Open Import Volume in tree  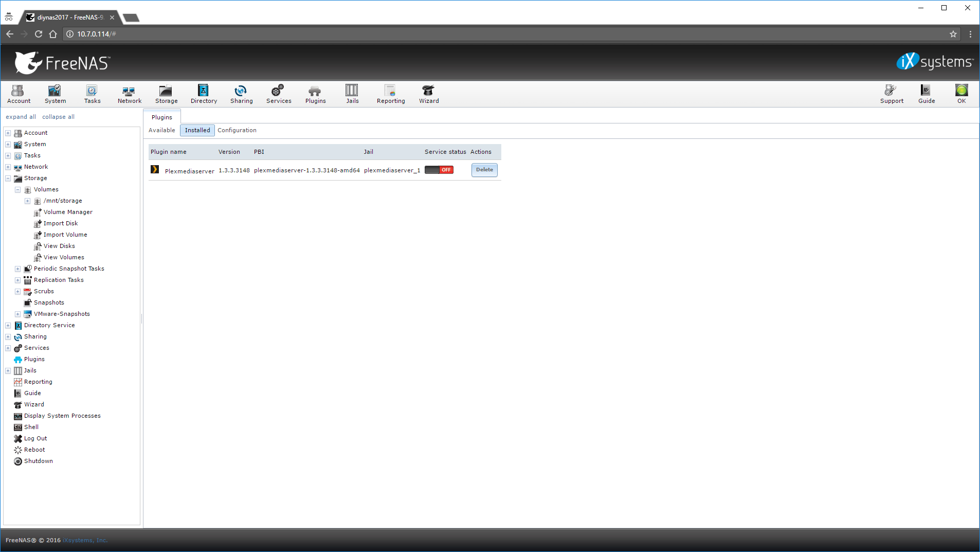65,235
